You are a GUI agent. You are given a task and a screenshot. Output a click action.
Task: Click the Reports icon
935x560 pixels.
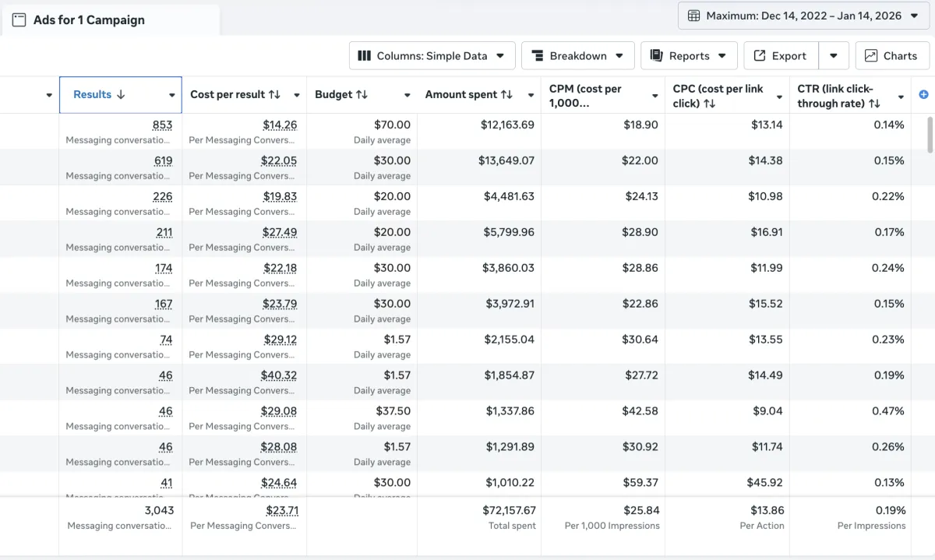(656, 56)
